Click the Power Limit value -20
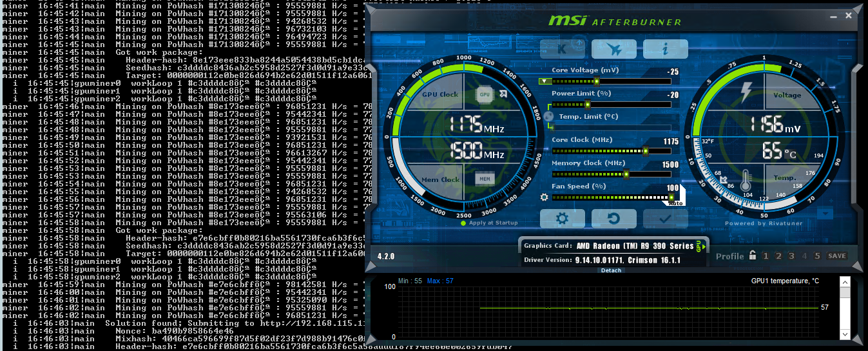This screenshot has width=868, height=351. pos(673,95)
